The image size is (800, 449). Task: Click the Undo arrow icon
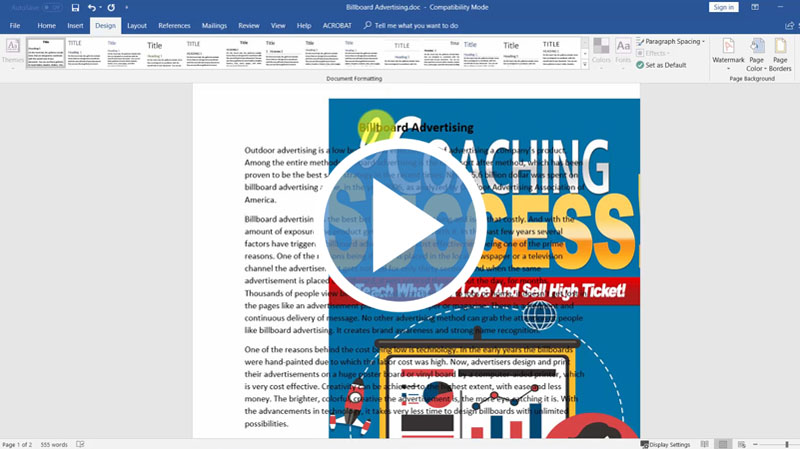(x=90, y=7)
